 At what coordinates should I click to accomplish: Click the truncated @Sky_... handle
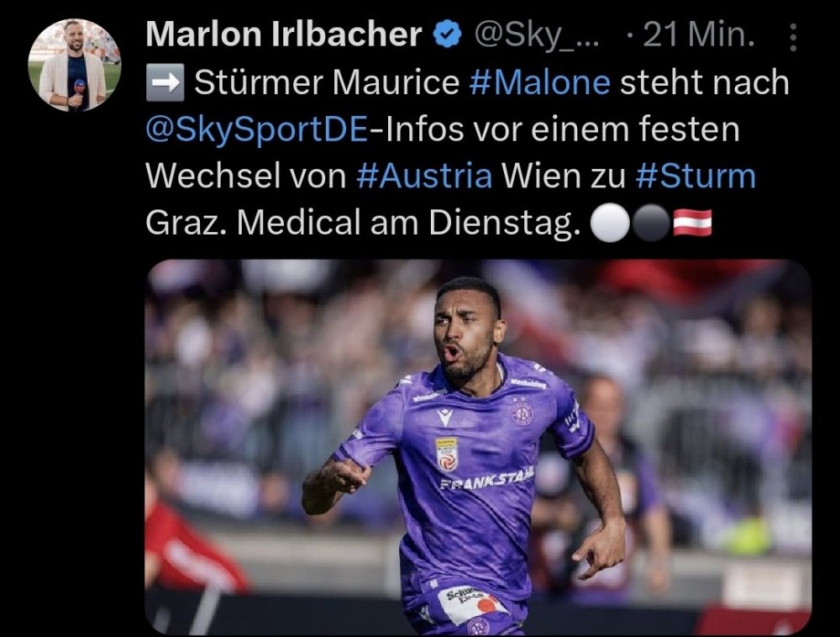pyautogui.click(x=537, y=35)
